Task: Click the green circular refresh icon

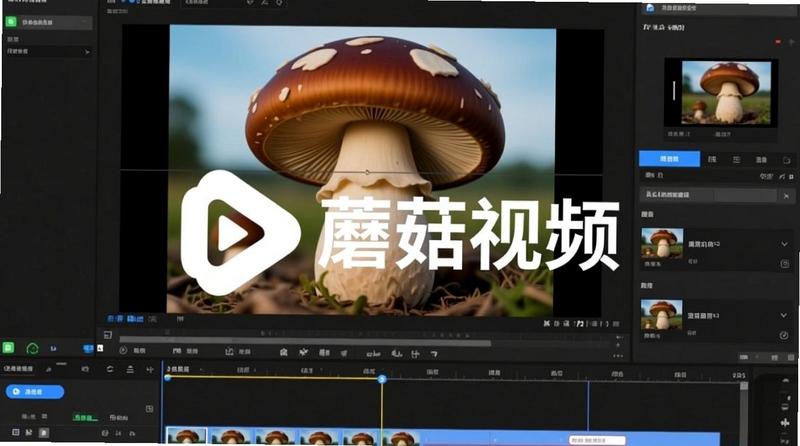Action: click(x=32, y=349)
